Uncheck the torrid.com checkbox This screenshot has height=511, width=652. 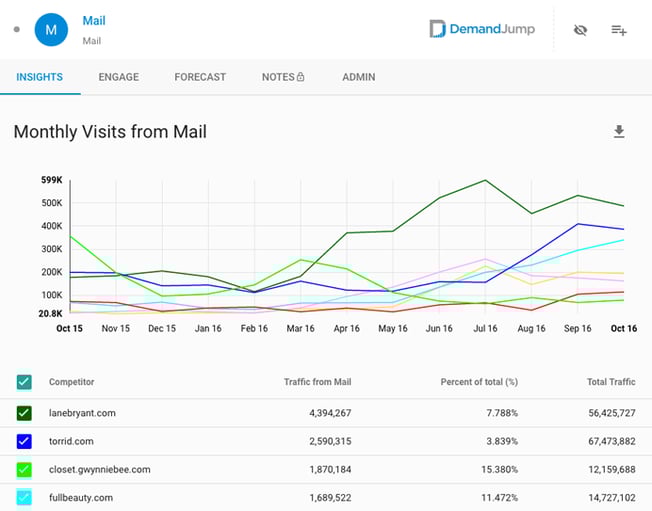click(24, 441)
